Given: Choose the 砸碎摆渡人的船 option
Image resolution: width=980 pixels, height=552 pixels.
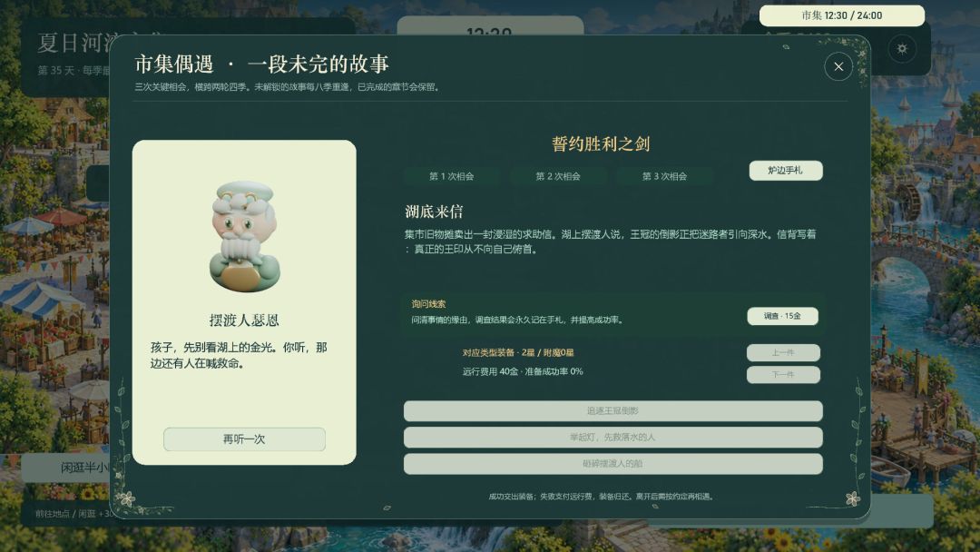Looking at the screenshot, I should (x=613, y=464).
